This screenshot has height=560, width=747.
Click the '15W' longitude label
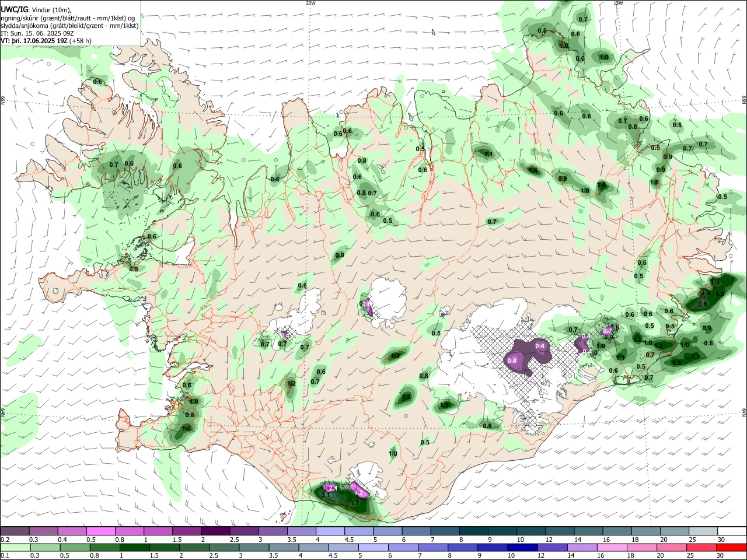618,3
